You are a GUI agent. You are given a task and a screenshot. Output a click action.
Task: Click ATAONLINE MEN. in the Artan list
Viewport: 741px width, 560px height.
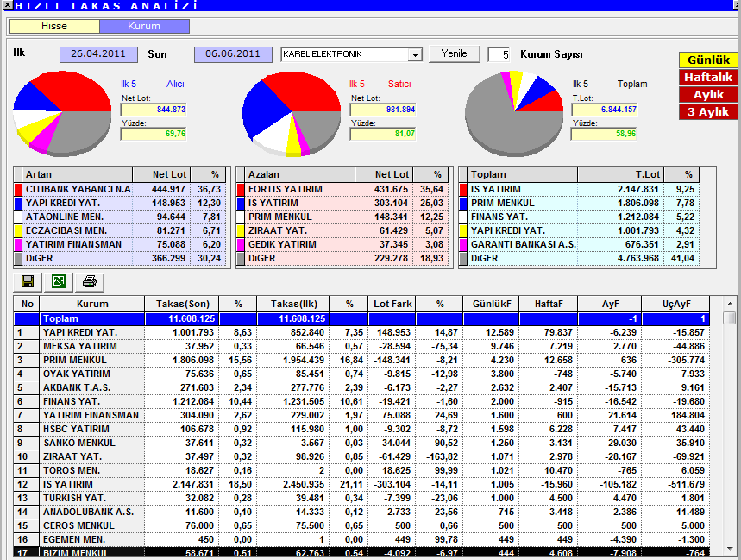(x=65, y=217)
